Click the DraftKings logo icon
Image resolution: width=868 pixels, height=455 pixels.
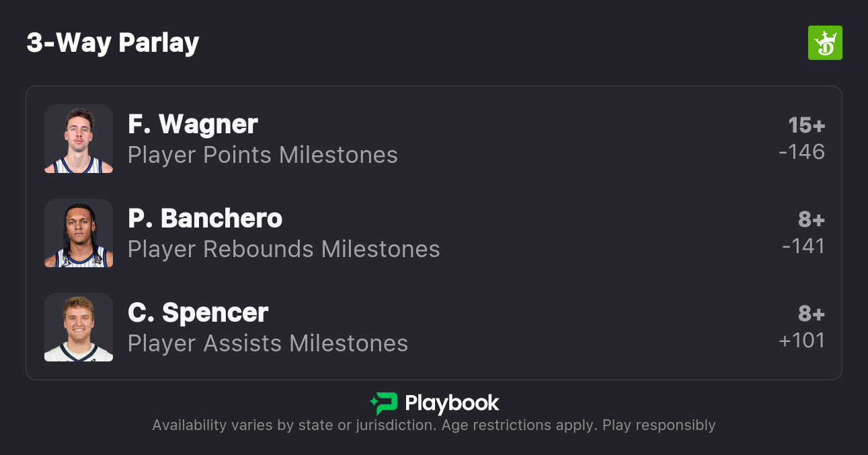pyautogui.click(x=824, y=43)
